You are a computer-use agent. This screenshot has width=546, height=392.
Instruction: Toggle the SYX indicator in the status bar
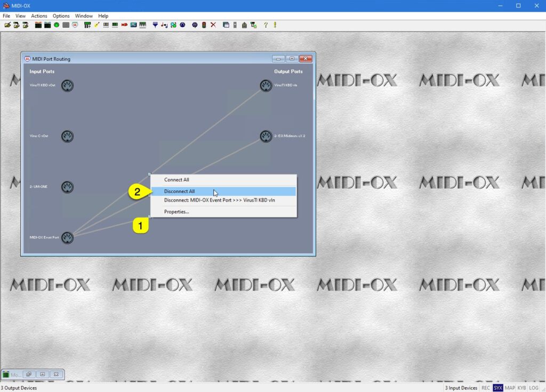[x=498, y=388]
